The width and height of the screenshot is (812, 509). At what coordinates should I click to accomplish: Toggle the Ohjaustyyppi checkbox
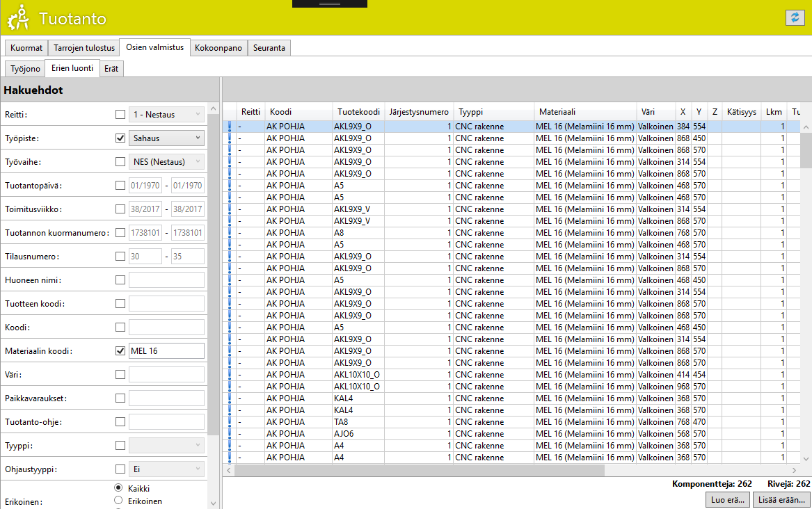click(x=120, y=469)
